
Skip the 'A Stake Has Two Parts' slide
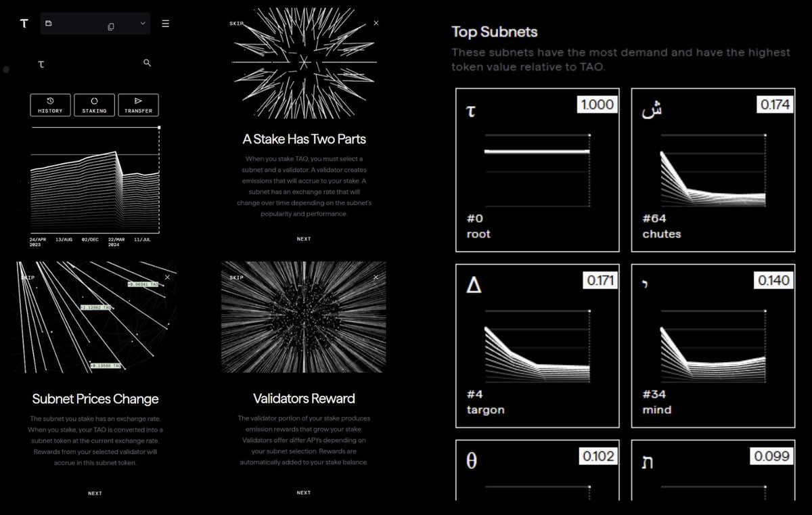tap(236, 24)
